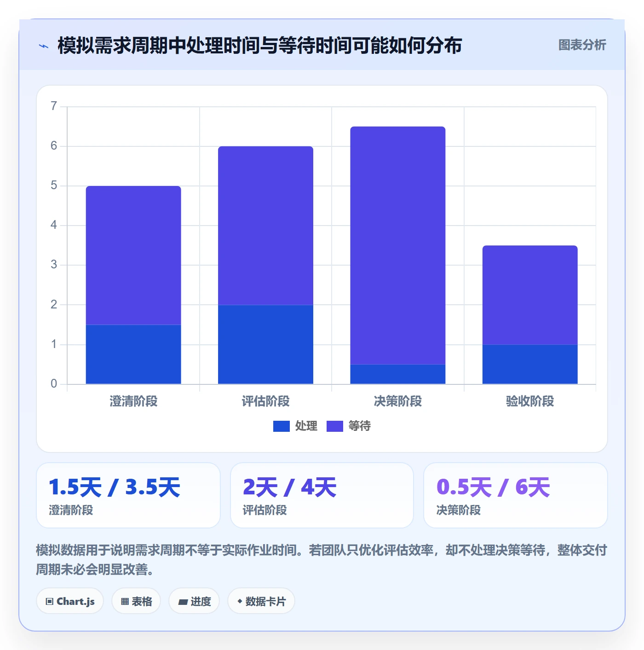Click the diamond icon in the 数据卡片 chip
644x650 pixels.
click(x=240, y=601)
